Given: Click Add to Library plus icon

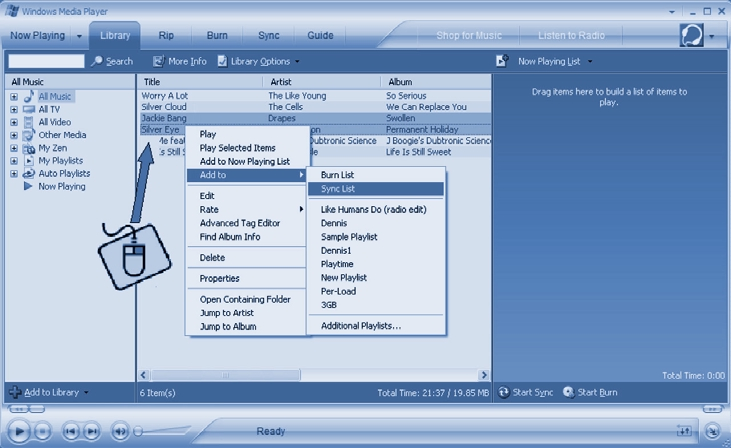Looking at the screenshot, I should pos(15,392).
